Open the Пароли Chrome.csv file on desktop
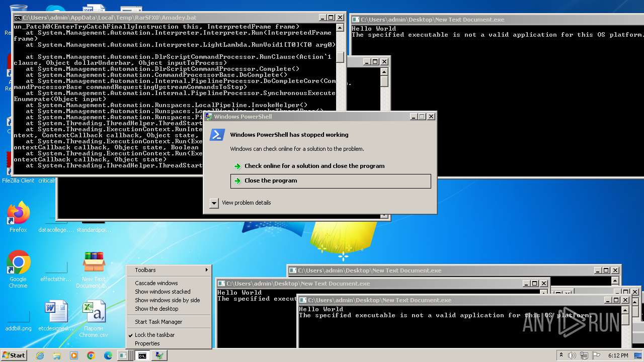Viewport: 644px width, 362px height. pos(94,318)
